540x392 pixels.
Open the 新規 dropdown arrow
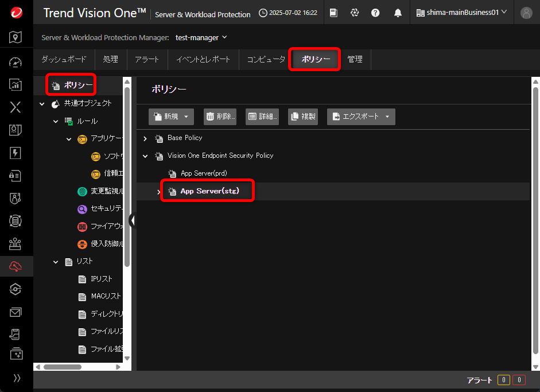pos(187,117)
